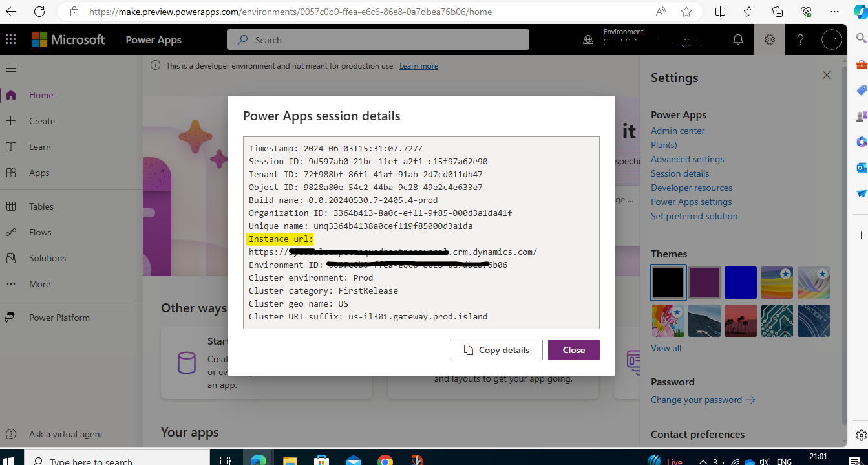Open Power Apps settings link
This screenshot has height=465, width=868.
click(692, 202)
